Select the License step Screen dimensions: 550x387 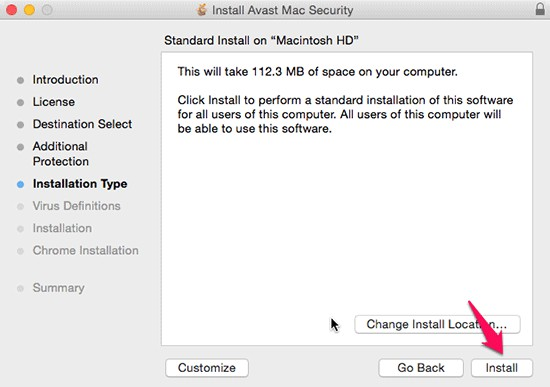click(x=54, y=102)
